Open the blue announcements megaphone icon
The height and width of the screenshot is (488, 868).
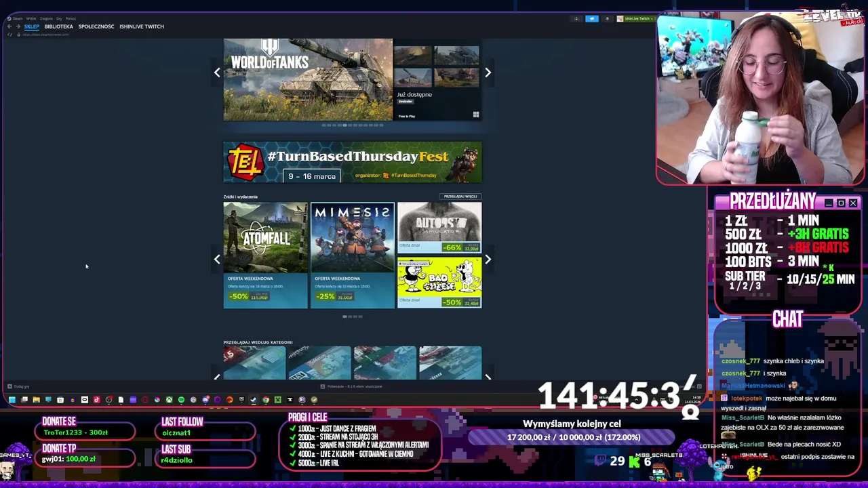pyautogui.click(x=592, y=18)
